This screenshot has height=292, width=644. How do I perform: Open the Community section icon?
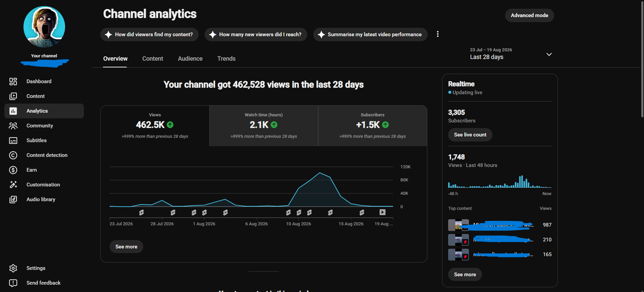tap(13, 126)
